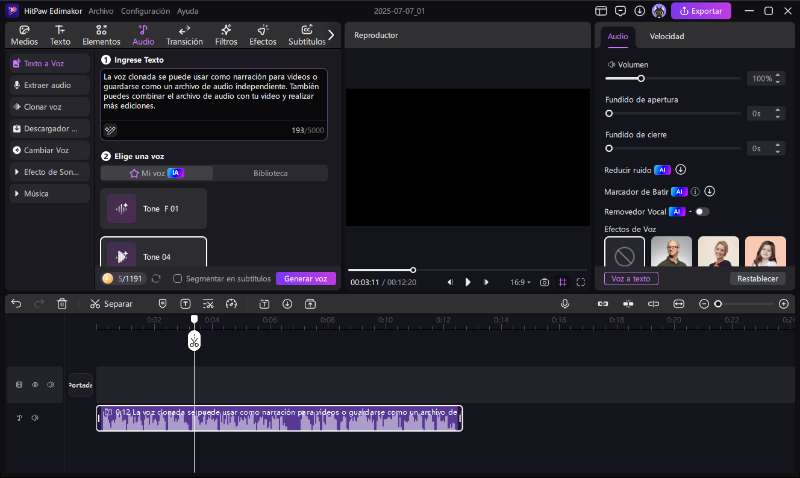
Task: Show Marcador de Batir info
Action: (x=695, y=192)
